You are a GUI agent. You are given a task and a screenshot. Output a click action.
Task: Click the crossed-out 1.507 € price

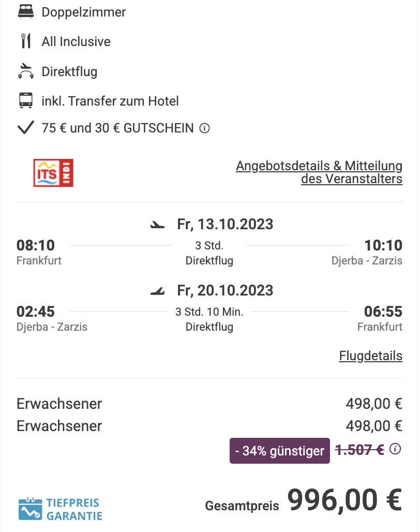(x=359, y=450)
